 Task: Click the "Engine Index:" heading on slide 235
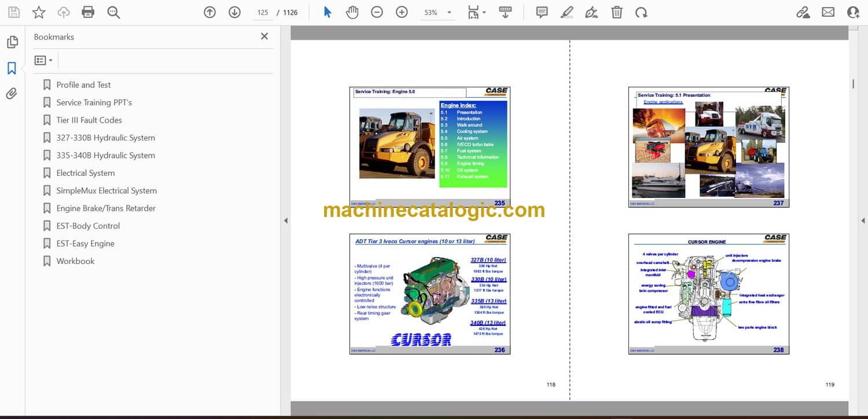click(458, 105)
